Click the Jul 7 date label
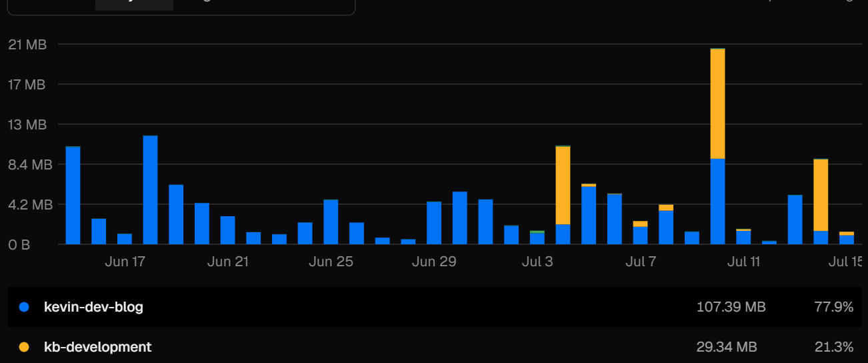Screen dimensions: 868x363 (x=640, y=262)
